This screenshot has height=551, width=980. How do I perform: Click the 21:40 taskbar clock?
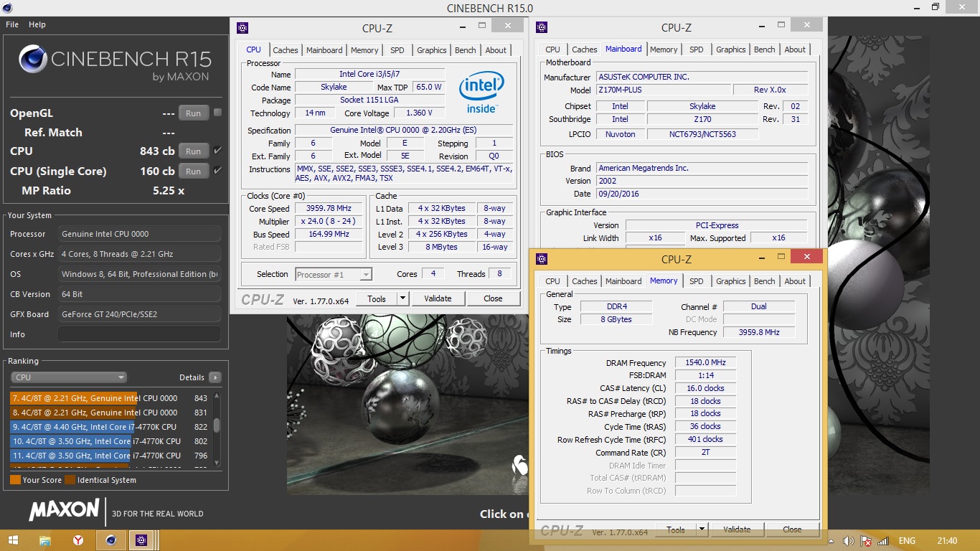click(x=947, y=541)
